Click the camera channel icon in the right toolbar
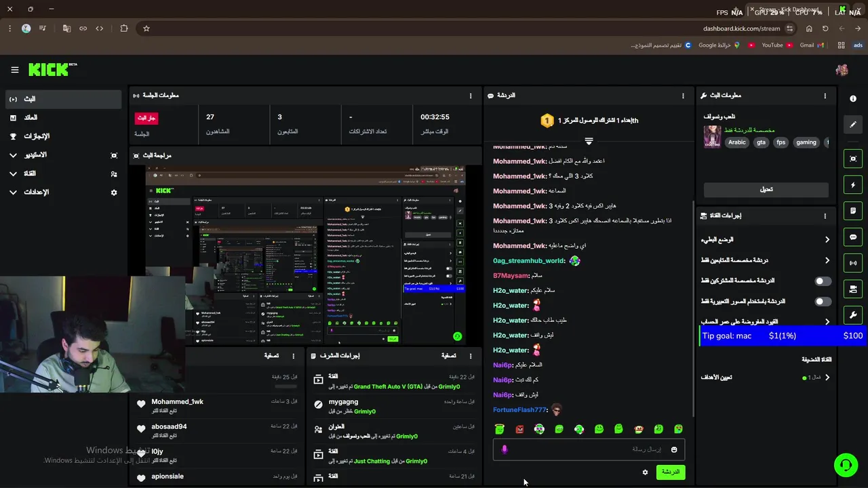Screen dimensions: 868x488 (853, 289)
